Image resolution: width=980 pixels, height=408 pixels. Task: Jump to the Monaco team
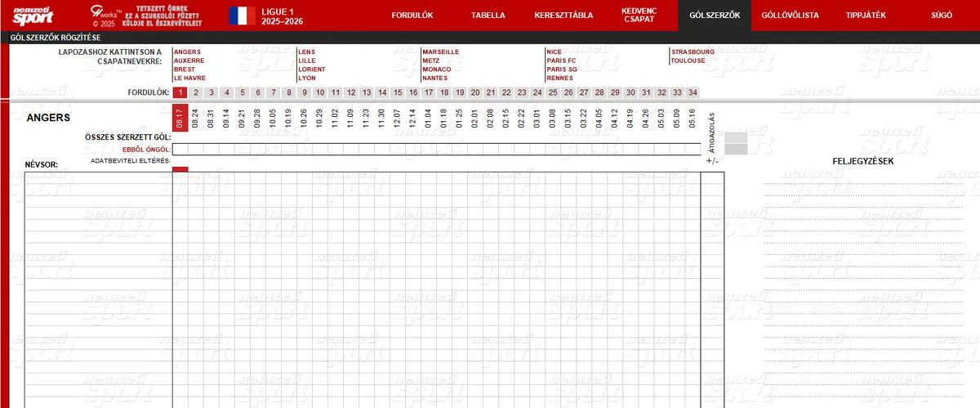click(x=437, y=69)
